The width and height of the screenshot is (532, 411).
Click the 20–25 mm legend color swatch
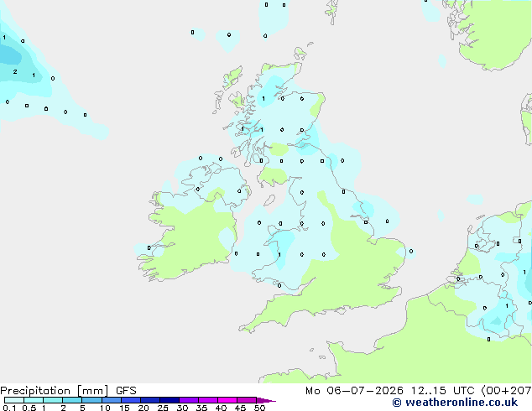[150, 400]
